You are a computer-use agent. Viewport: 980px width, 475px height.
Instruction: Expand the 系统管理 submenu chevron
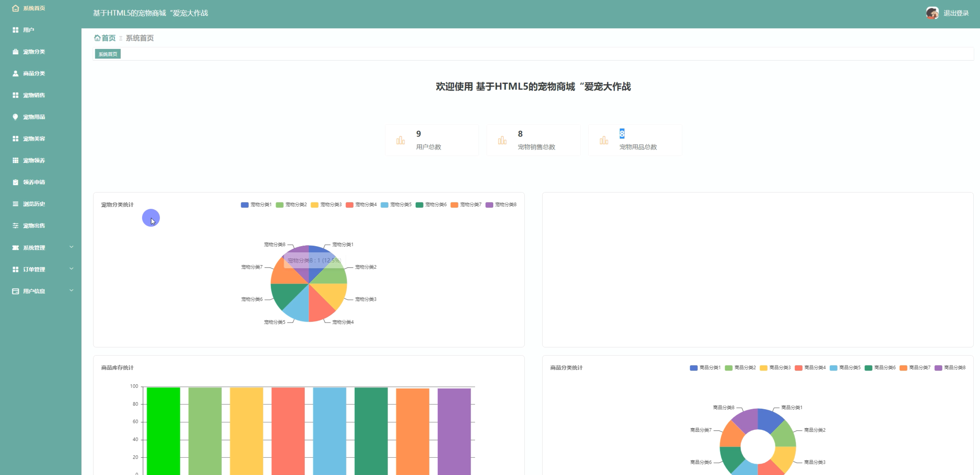(x=71, y=247)
